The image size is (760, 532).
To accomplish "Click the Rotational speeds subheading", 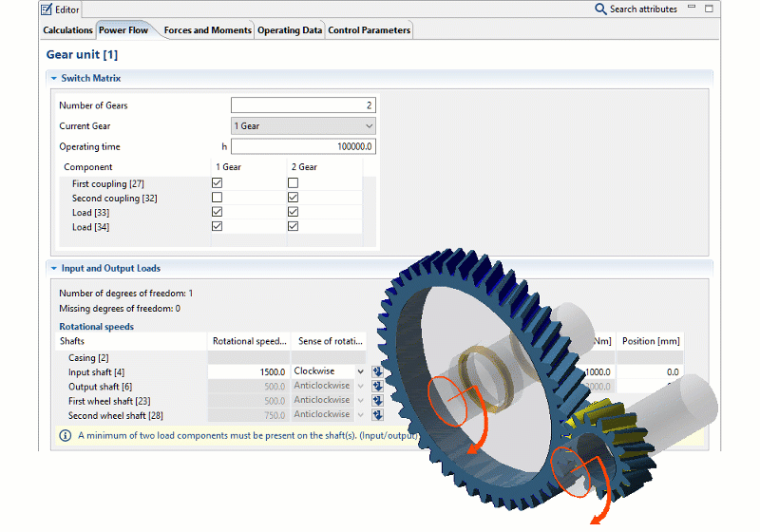I will [x=97, y=327].
